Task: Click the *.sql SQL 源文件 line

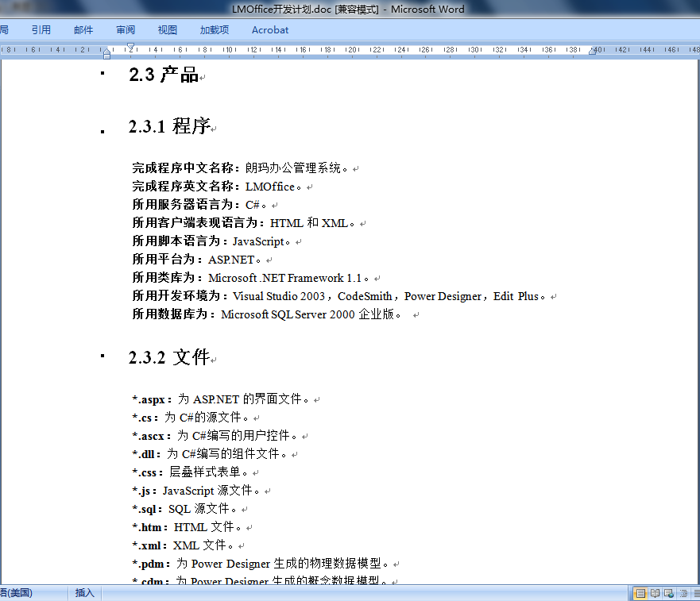Action: tap(184, 509)
